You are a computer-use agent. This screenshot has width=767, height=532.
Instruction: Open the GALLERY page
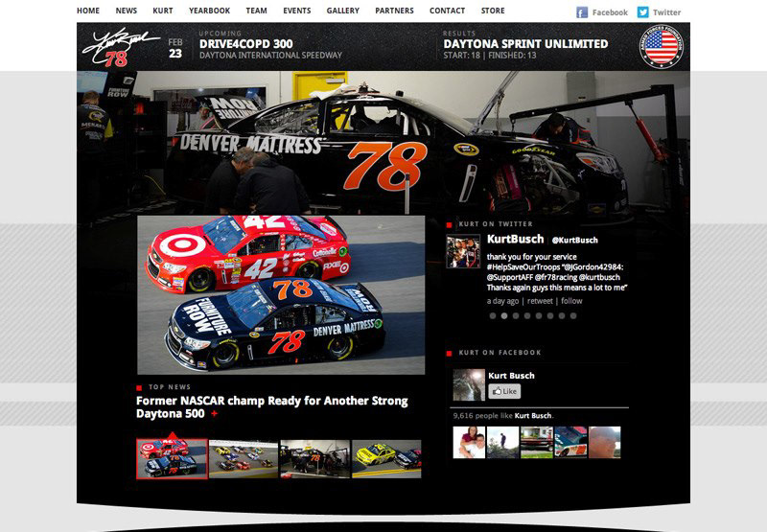pyautogui.click(x=343, y=11)
